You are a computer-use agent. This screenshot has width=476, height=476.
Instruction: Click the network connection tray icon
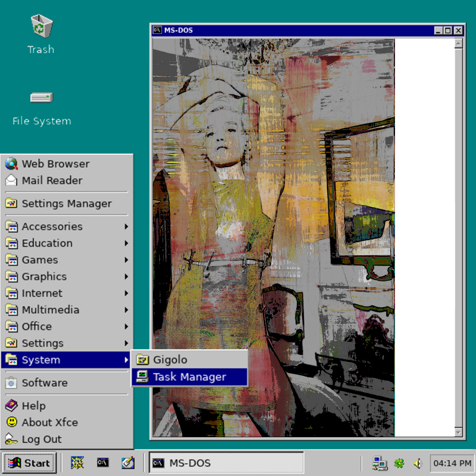click(379, 463)
